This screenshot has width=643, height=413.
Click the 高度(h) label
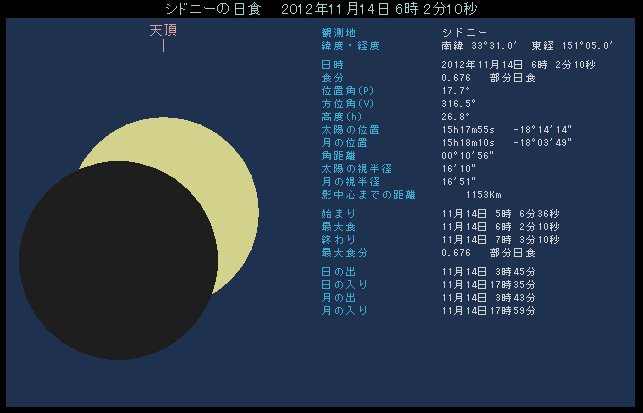(332, 117)
